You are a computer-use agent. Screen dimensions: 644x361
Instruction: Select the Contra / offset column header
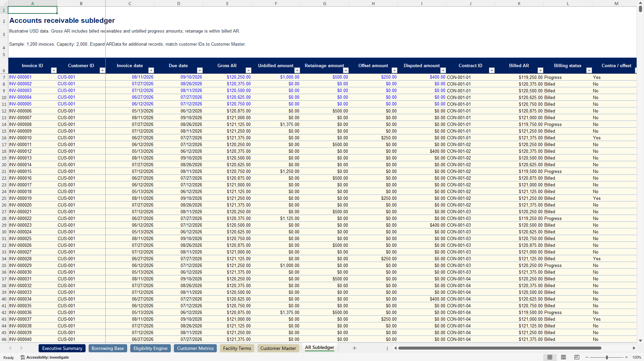(x=616, y=65)
